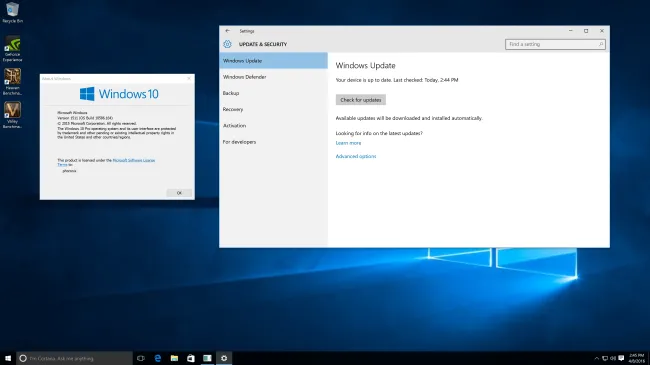Open the Recycle Bin desktop icon
This screenshot has height=365, width=650.
pyautogui.click(x=12, y=12)
